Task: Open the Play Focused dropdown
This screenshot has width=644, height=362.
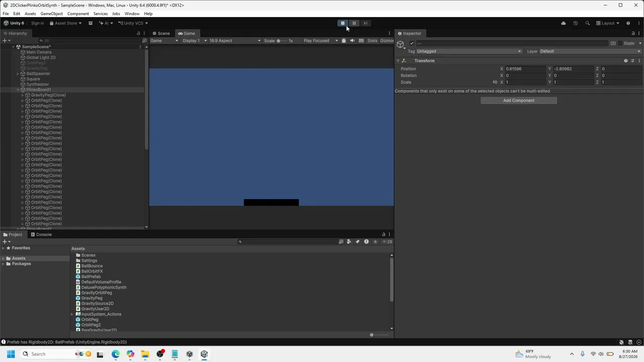Action: (320, 41)
